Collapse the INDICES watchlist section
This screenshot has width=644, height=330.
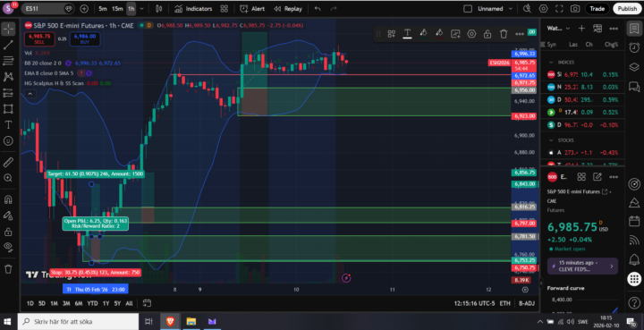point(551,63)
